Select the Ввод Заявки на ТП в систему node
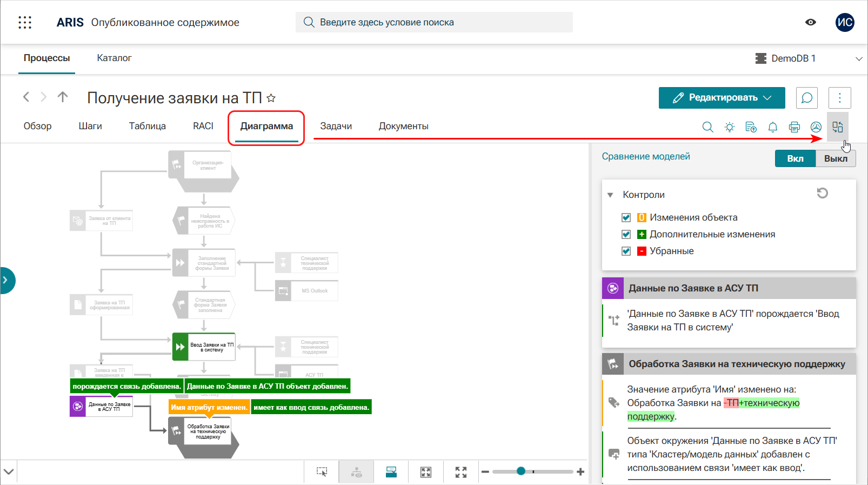Screen dimensions: 868x485 pyautogui.click(x=204, y=347)
